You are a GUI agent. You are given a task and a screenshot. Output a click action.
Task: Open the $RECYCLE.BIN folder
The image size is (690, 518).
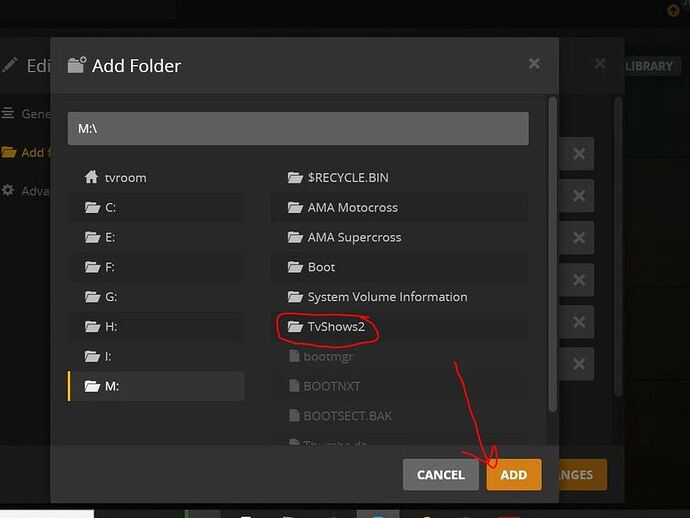pos(400,178)
